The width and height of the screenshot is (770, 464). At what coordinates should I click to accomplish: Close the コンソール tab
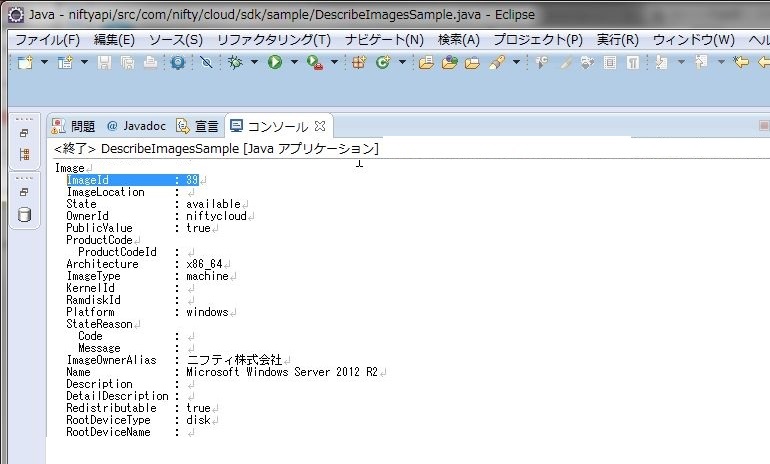click(320, 126)
